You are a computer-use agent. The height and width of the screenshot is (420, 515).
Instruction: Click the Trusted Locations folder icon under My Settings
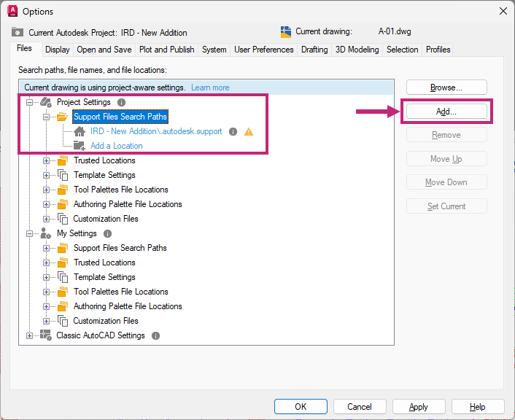[63, 262]
